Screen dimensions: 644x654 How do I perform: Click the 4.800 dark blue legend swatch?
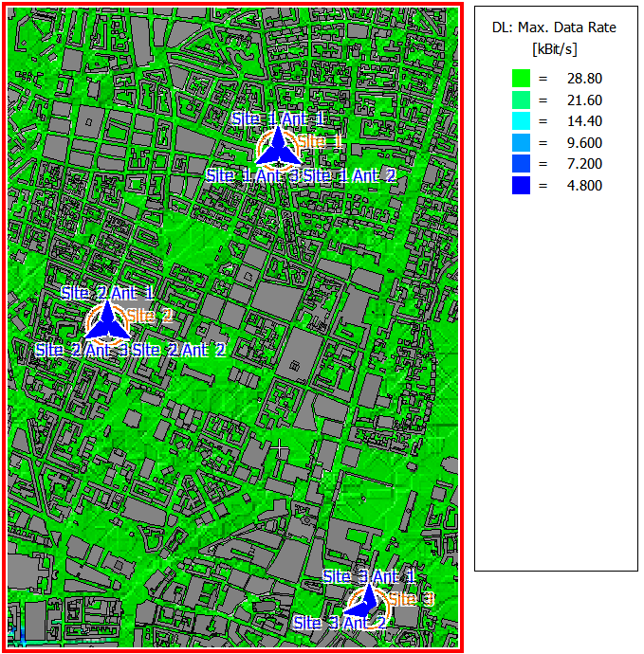(x=521, y=186)
